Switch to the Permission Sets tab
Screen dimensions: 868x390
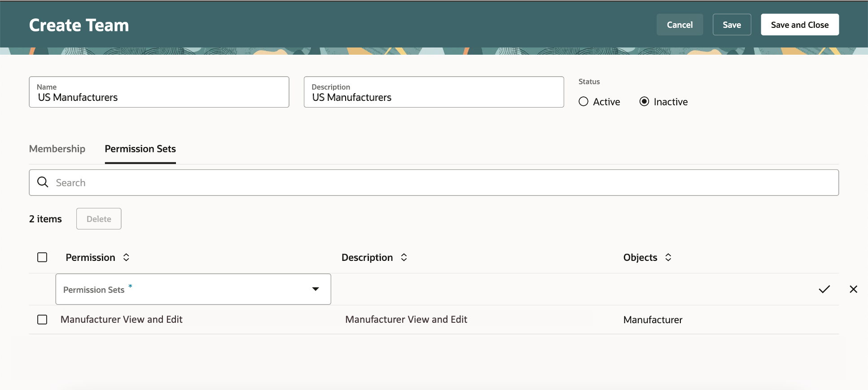tap(140, 149)
